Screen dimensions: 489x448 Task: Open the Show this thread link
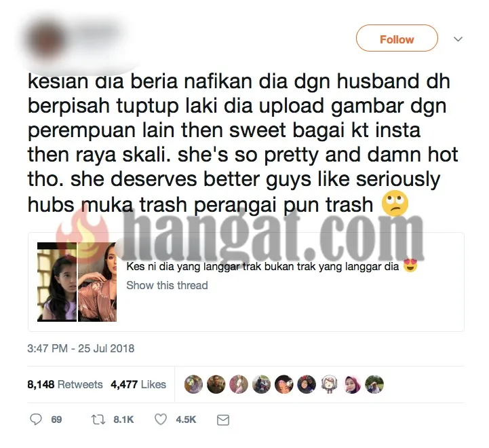(x=167, y=285)
